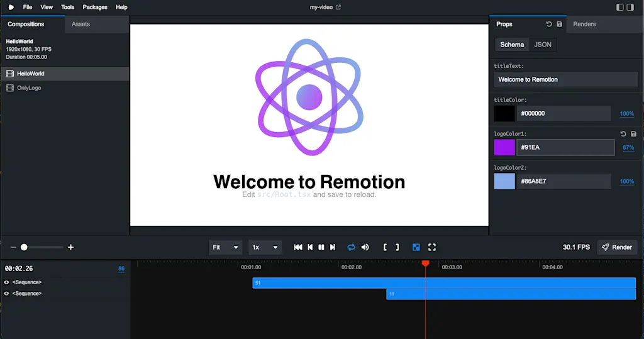Screen dimensions: 644x339
Task: Reset logoColor1 with its undo icon
Action: tap(623, 134)
